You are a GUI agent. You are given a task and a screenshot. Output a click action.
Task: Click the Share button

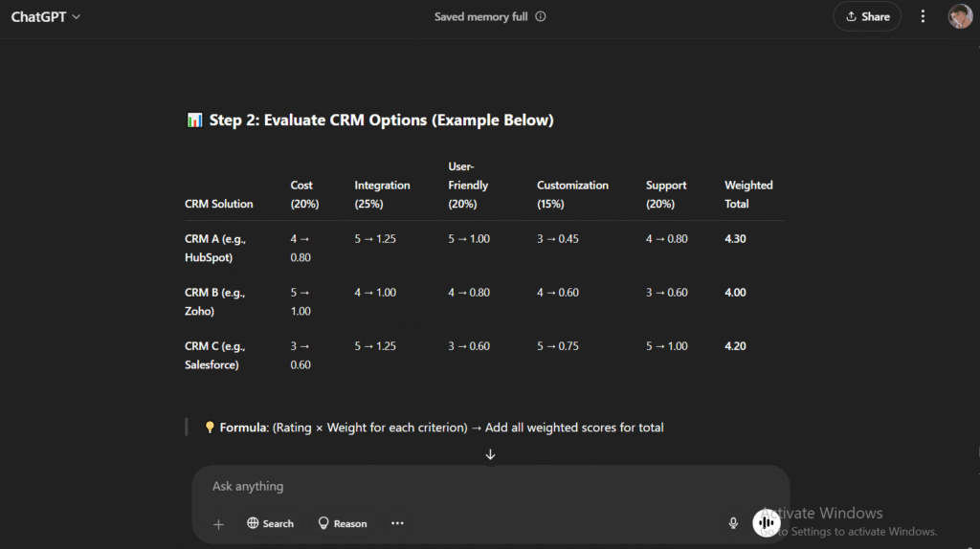[x=867, y=17]
